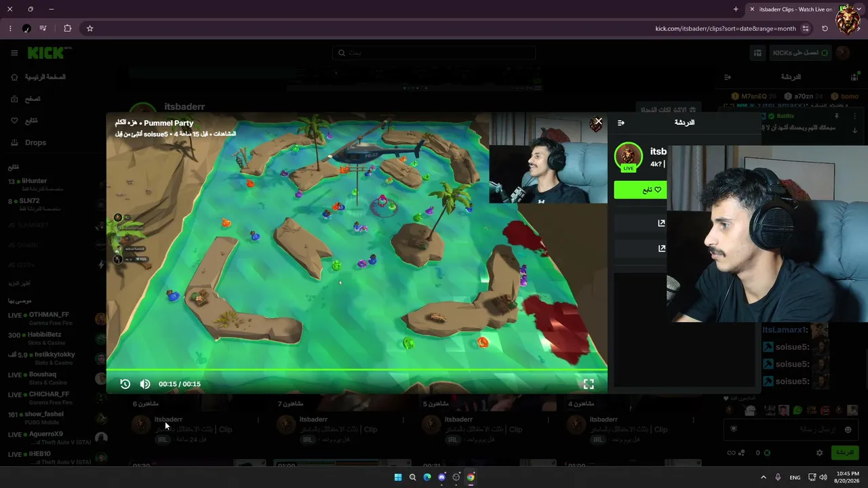Open Windows taskbar search
868x488 pixels.
412,477
